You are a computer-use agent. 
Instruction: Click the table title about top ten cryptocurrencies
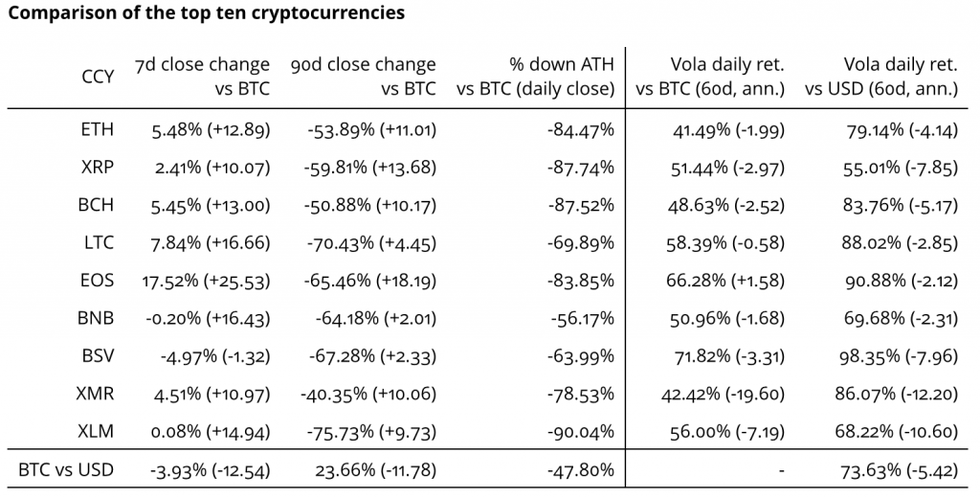pos(207,13)
